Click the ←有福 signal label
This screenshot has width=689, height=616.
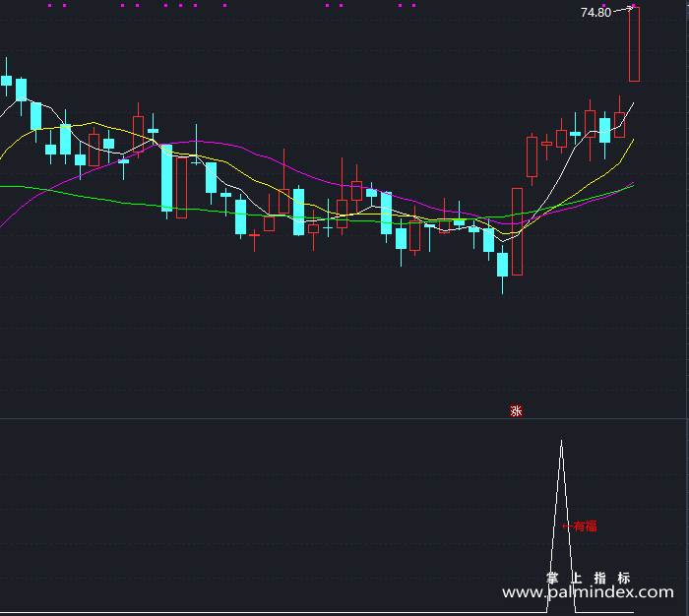(x=580, y=525)
